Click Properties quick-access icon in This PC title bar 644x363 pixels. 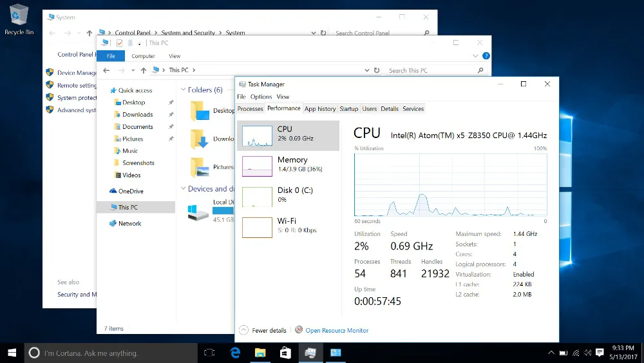pos(120,43)
